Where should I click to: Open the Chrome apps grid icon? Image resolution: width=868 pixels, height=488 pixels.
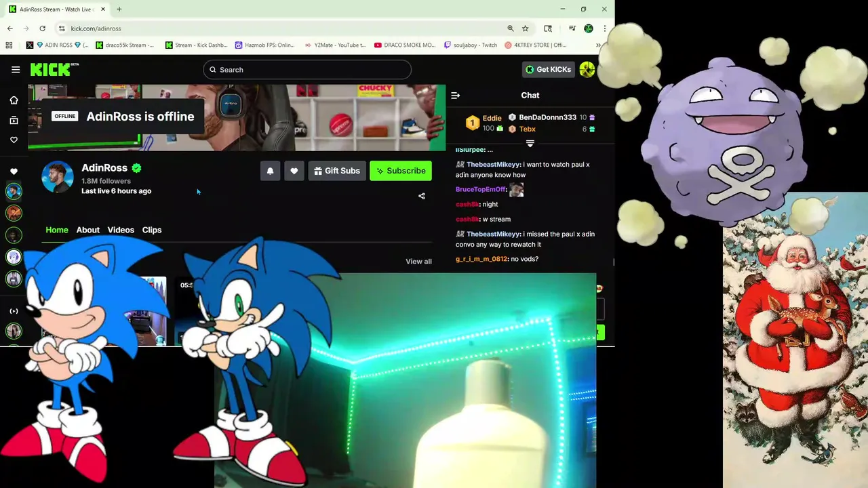point(9,45)
